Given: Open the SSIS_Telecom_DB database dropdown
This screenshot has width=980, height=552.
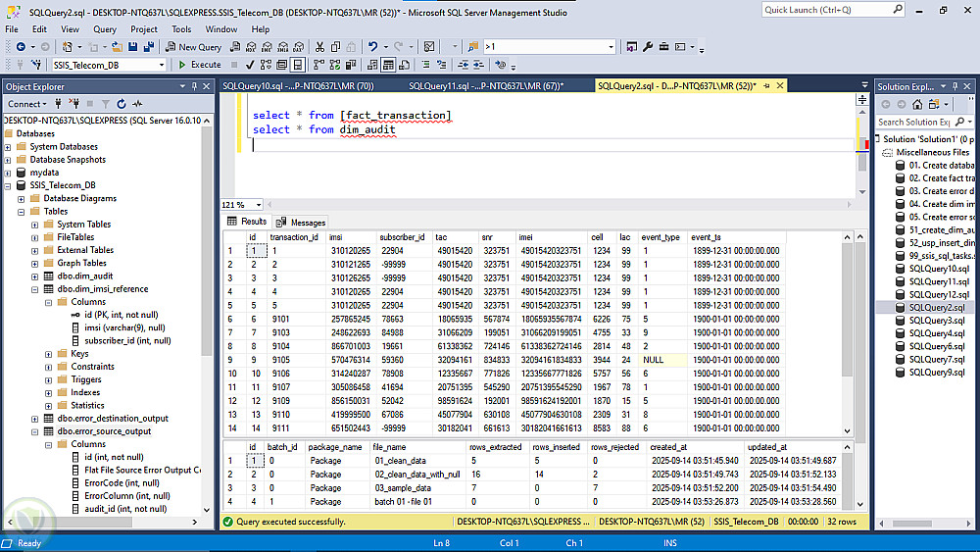Looking at the screenshot, I should (x=162, y=65).
